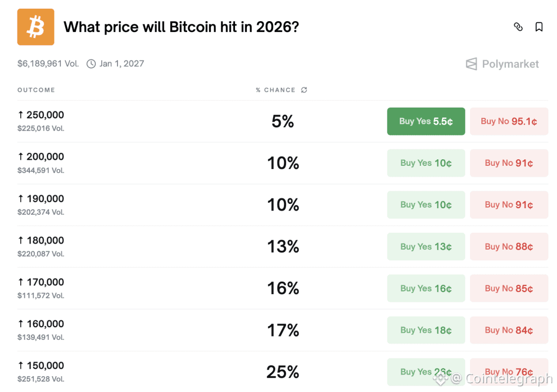Buy No at 95.1¢ for 250,000
557x392 pixels.
(x=509, y=121)
